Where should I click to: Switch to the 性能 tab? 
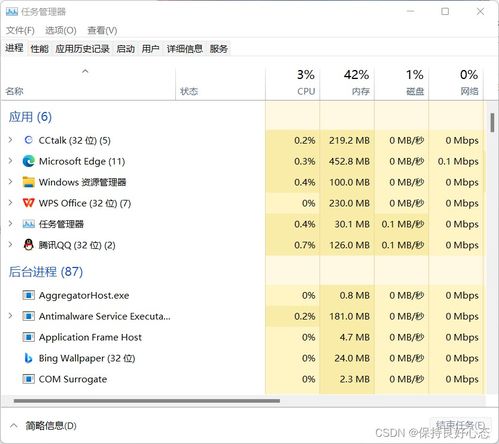tap(40, 49)
